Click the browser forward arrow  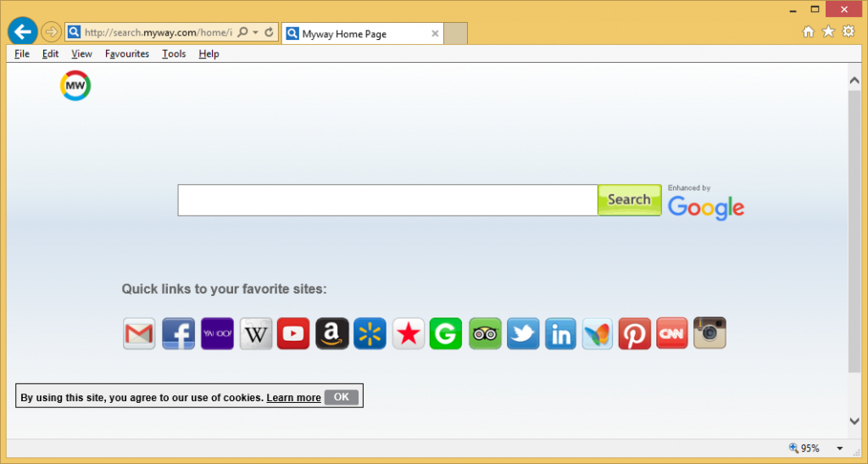pos(51,32)
